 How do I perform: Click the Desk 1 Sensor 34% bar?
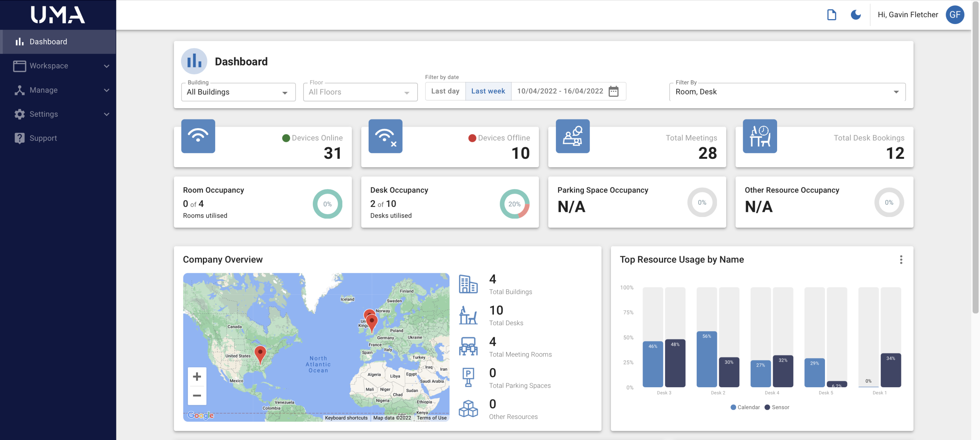(891, 370)
